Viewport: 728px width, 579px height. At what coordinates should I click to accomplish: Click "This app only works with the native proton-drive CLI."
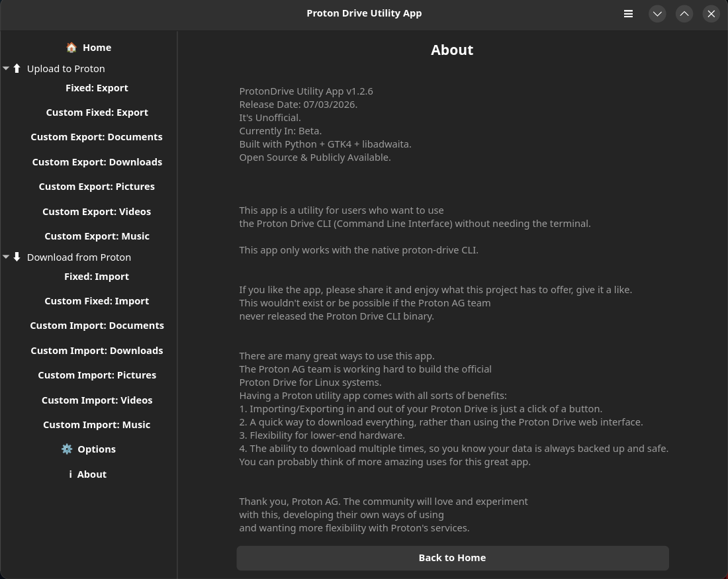tap(359, 250)
